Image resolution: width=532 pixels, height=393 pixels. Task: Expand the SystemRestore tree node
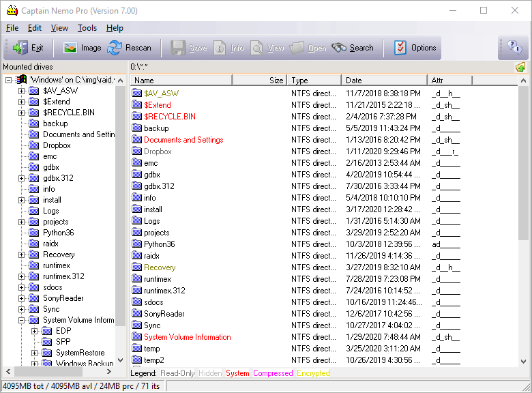click(x=35, y=353)
